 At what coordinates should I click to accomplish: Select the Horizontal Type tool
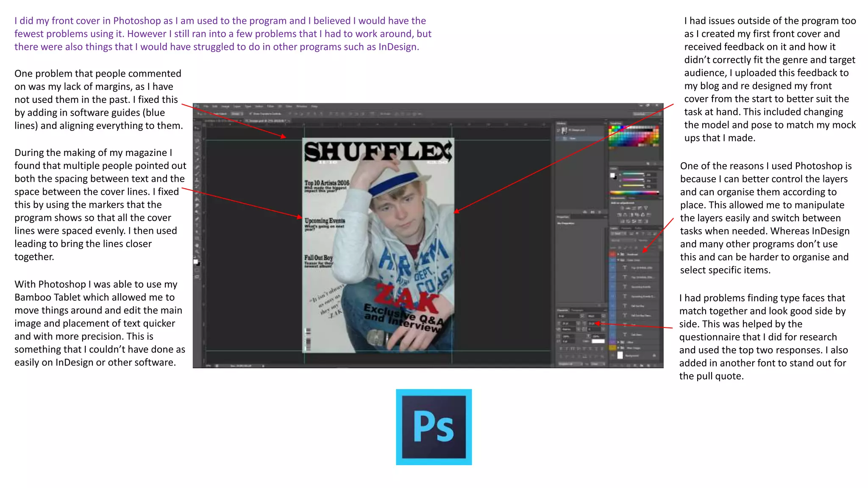tap(197, 225)
